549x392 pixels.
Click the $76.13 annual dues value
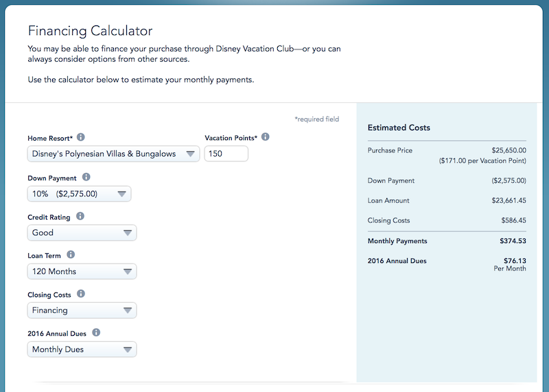click(515, 261)
